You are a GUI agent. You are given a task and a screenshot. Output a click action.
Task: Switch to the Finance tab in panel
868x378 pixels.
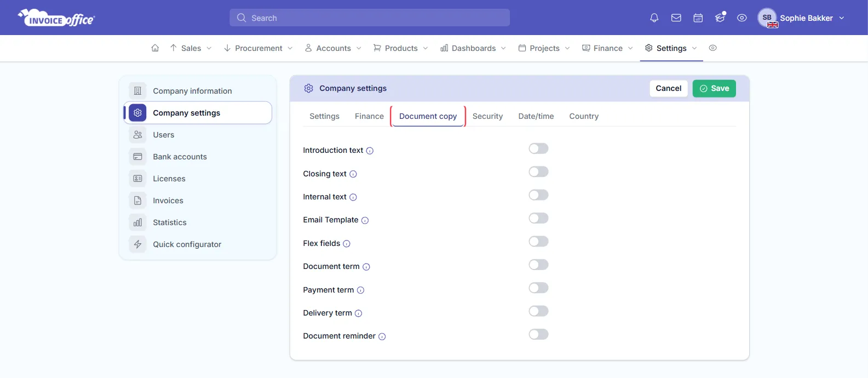point(369,116)
